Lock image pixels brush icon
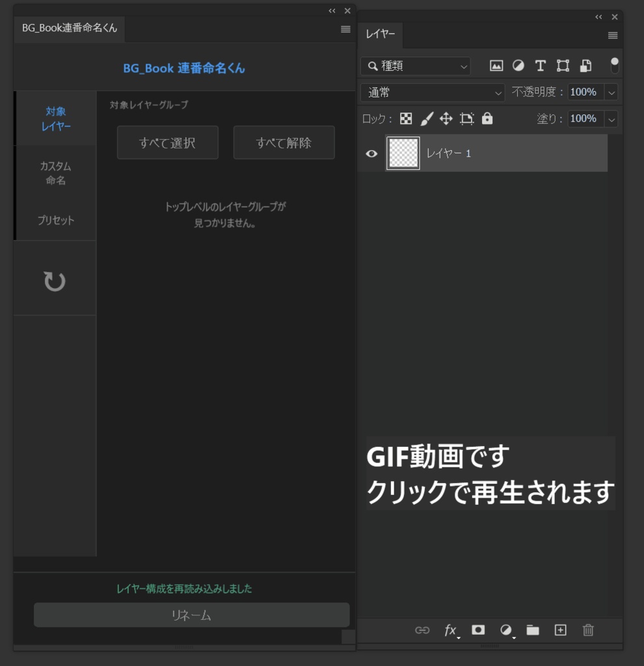The height and width of the screenshot is (666, 644). point(427,118)
